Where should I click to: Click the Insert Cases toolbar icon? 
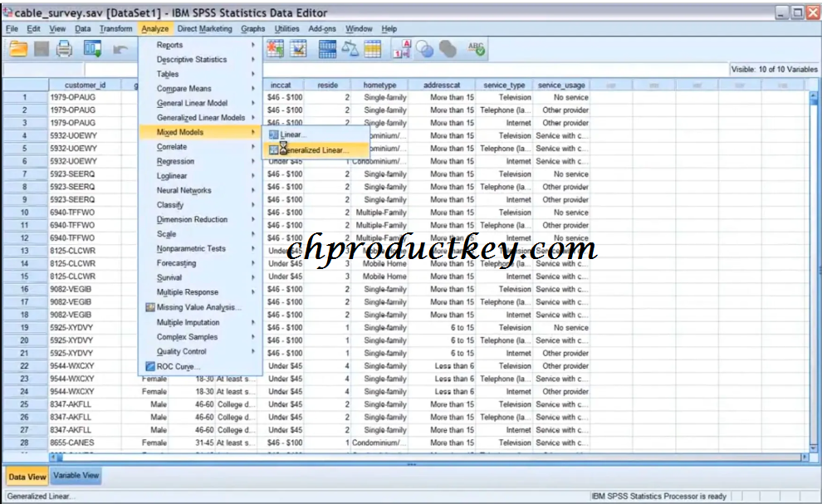275,49
